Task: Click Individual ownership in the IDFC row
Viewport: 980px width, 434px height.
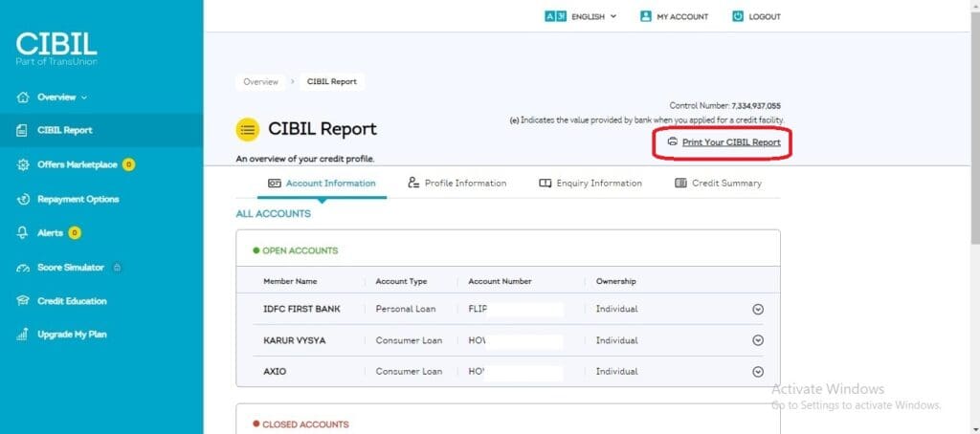Action: coord(617,309)
